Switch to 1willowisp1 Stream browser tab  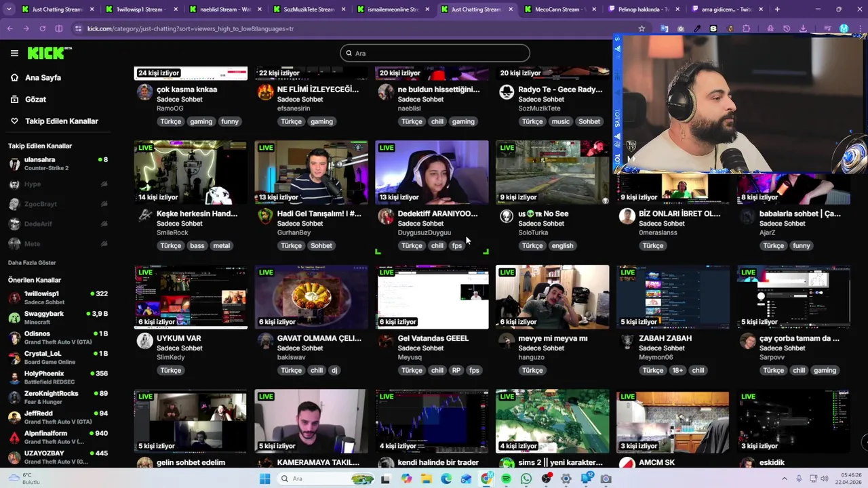pyautogui.click(x=141, y=9)
